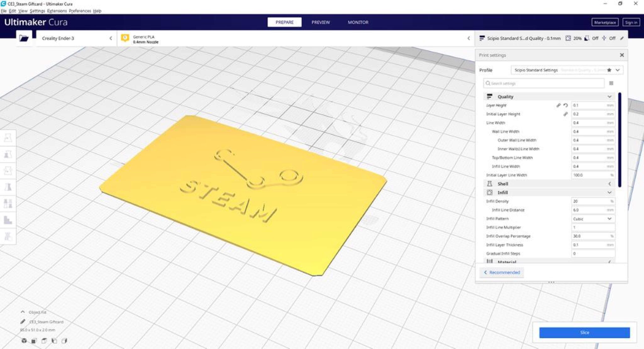
Task: Expand the Generic PLA material selector
Action: (296, 38)
